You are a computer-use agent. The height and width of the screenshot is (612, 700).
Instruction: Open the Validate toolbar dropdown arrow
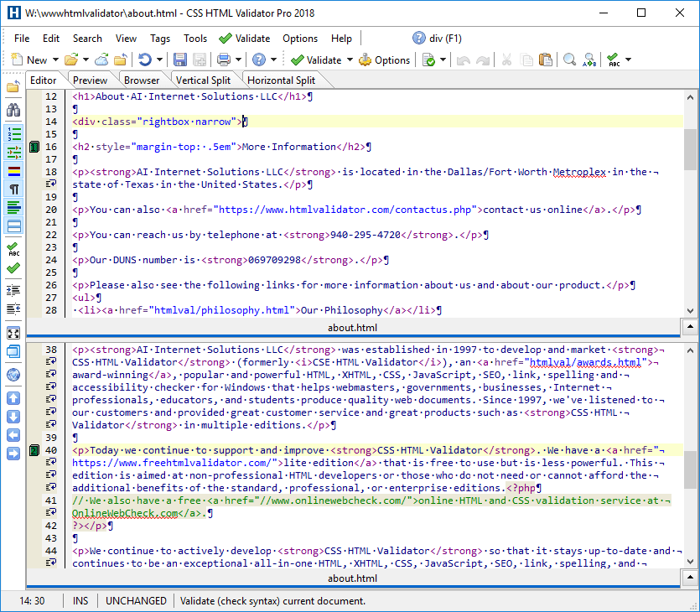(349, 60)
